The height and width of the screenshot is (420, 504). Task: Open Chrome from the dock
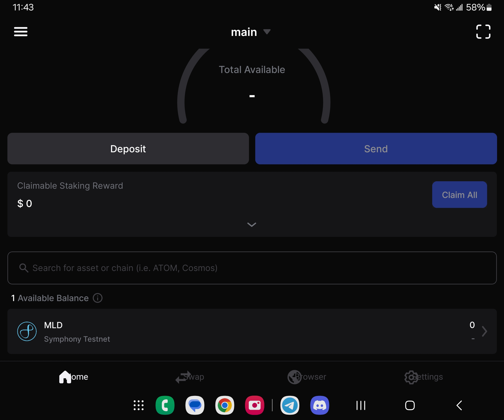click(225, 405)
